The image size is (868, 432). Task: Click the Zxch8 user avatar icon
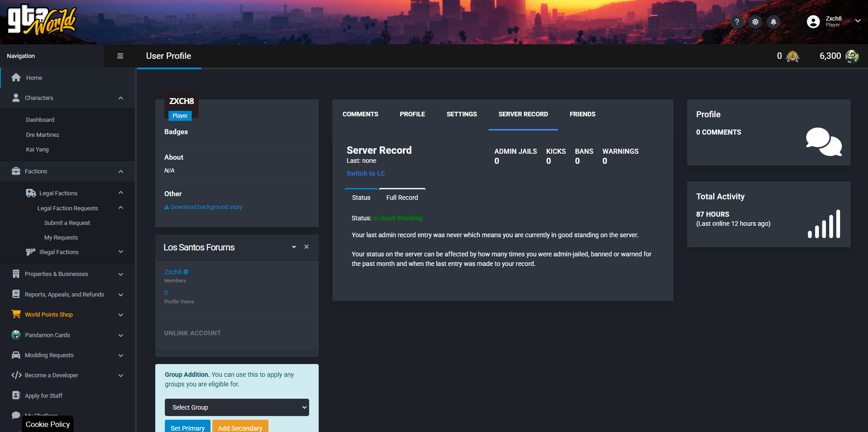813,22
